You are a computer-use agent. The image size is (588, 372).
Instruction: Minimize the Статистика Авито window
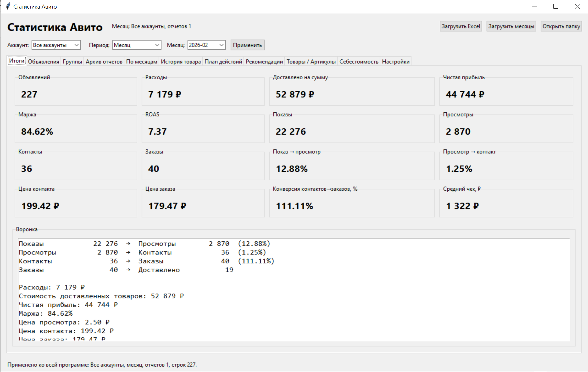click(534, 6)
